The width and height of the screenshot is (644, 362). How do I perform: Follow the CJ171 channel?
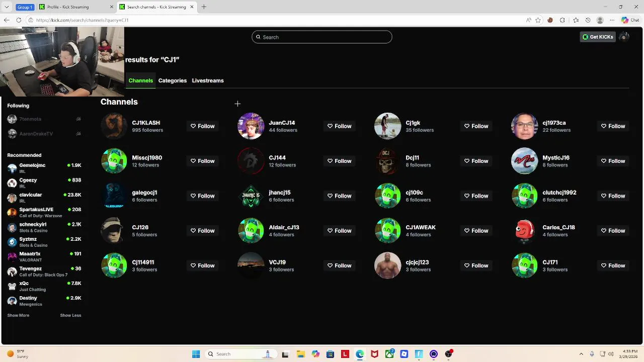(x=613, y=265)
